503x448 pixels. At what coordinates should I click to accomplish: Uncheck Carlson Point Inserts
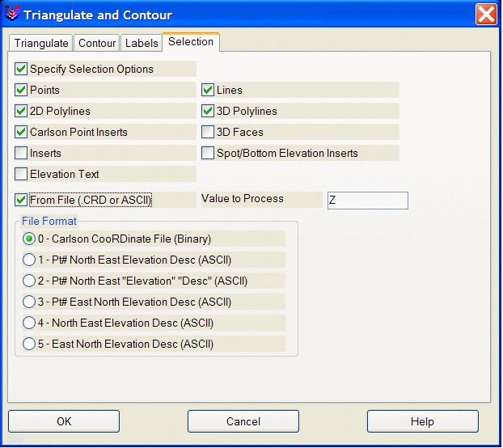point(21,133)
